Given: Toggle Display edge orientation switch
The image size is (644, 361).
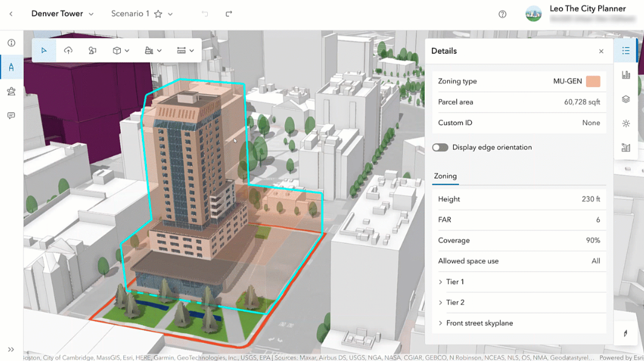Looking at the screenshot, I should [440, 148].
